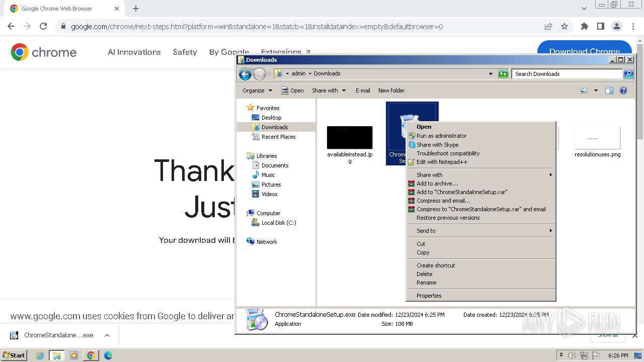Bookmark this page with the star icon
The height and width of the screenshot is (362, 644).
pos(565,27)
